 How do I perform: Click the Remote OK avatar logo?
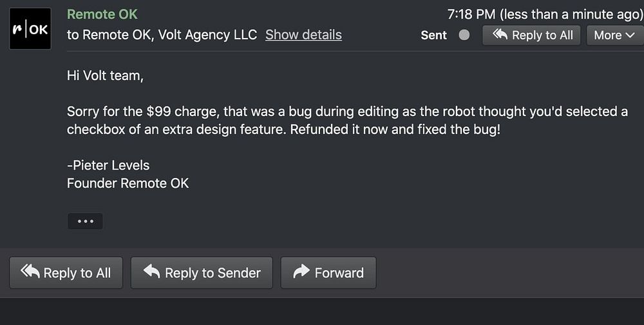[30, 29]
